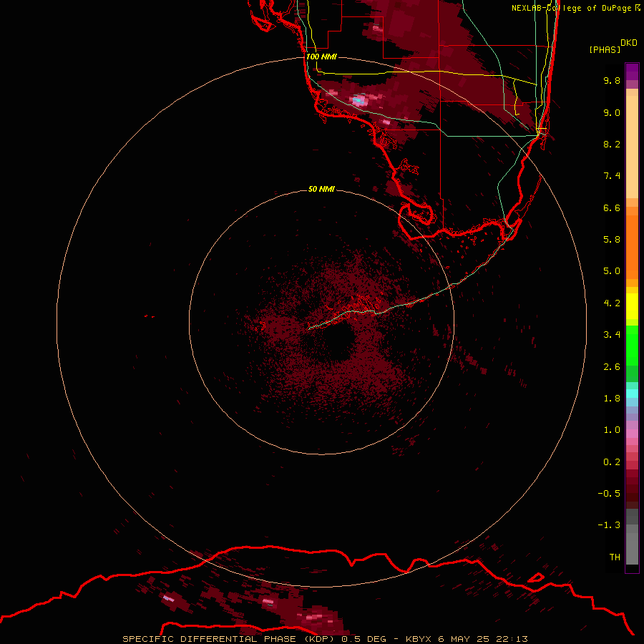Screen dimensions: 644x644
Task: Click the [PHAS] units label
Action: click(x=605, y=50)
